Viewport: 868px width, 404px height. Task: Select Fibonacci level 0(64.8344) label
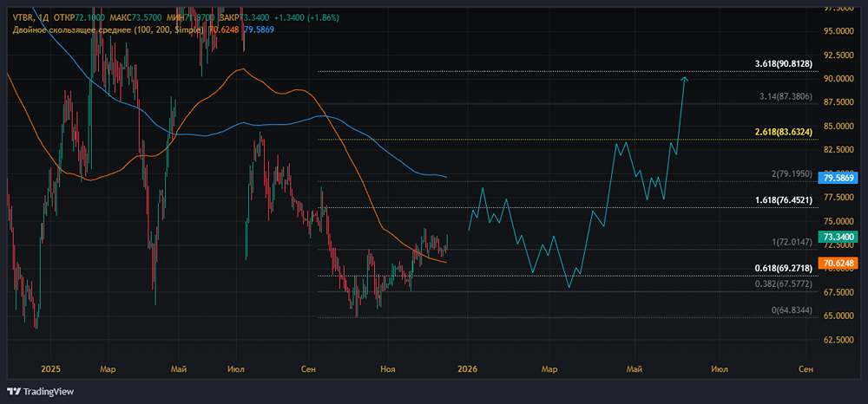pyautogui.click(x=792, y=310)
